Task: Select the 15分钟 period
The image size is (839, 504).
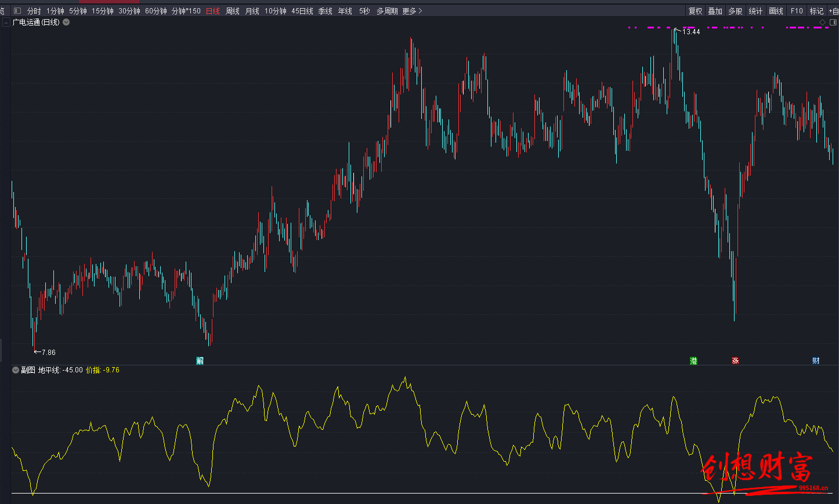Action: coord(103,11)
